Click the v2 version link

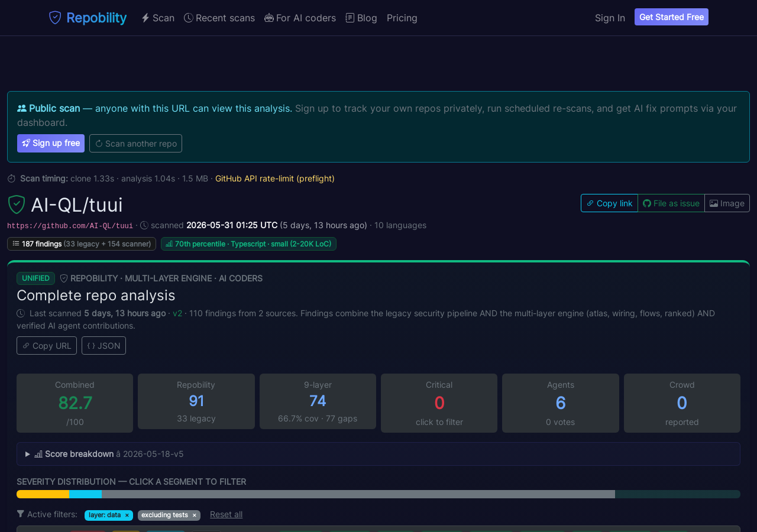point(177,313)
